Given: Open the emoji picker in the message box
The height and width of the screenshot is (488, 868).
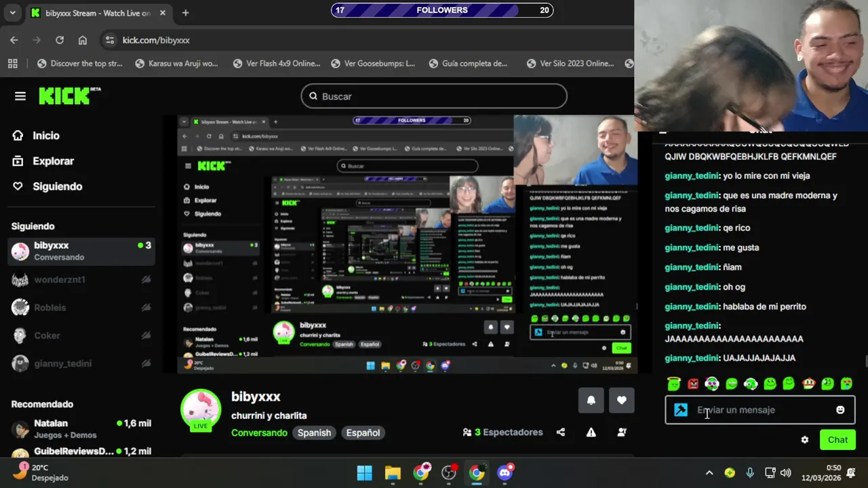Looking at the screenshot, I should click(x=840, y=410).
